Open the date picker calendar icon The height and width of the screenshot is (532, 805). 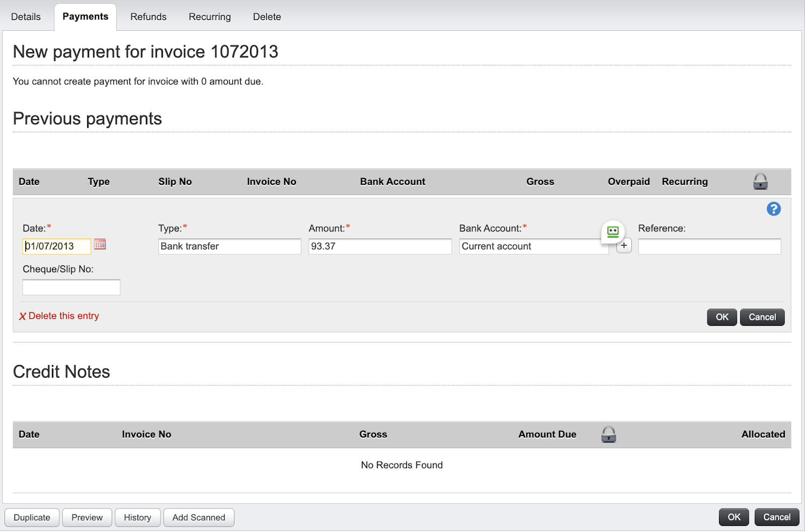pyautogui.click(x=100, y=244)
